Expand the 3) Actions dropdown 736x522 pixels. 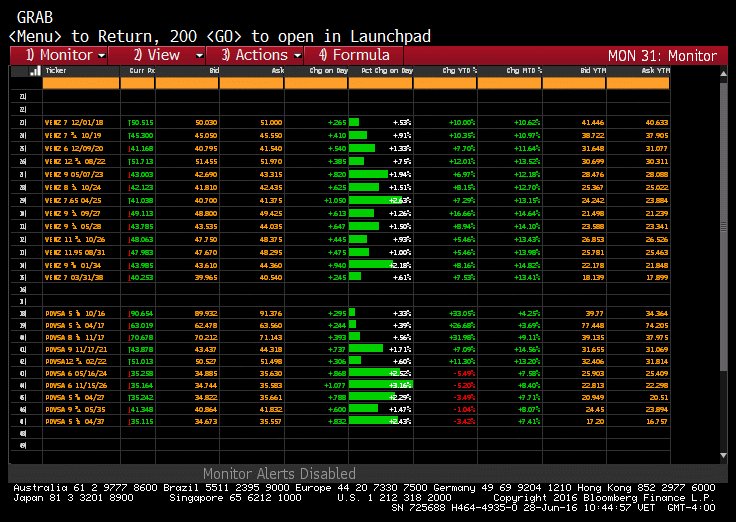[298, 56]
